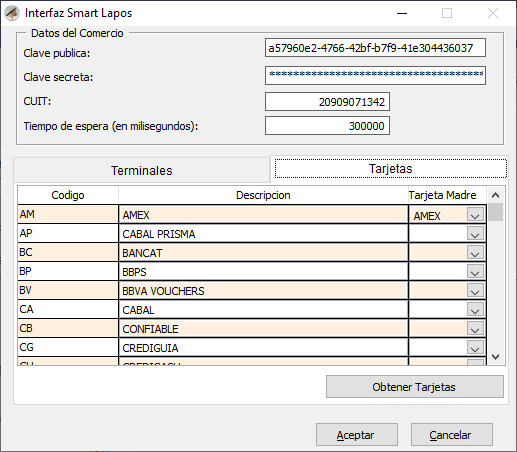Open Tarjeta Madre dropdown for CABAL row

[x=475, y=310]
